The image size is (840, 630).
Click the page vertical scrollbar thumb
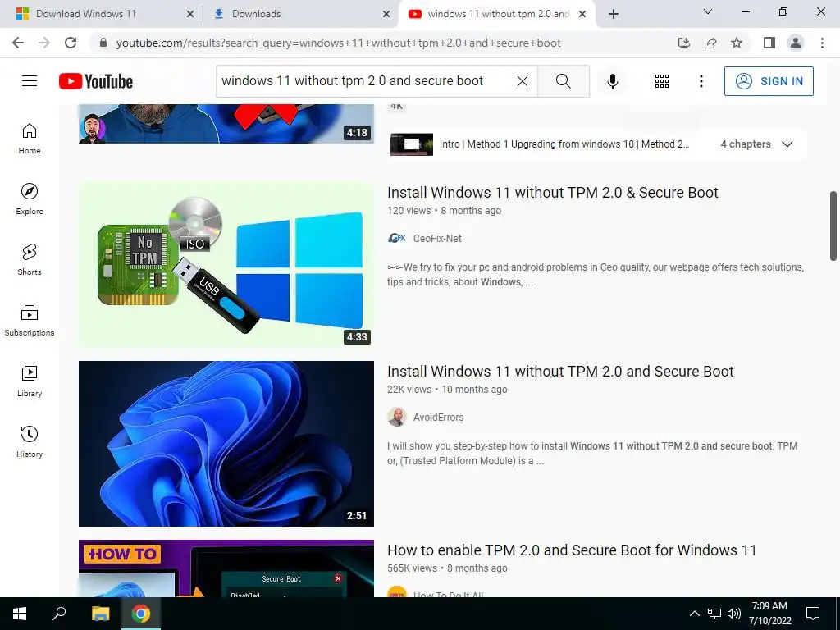pyautogui.click(x=833, y=226)
